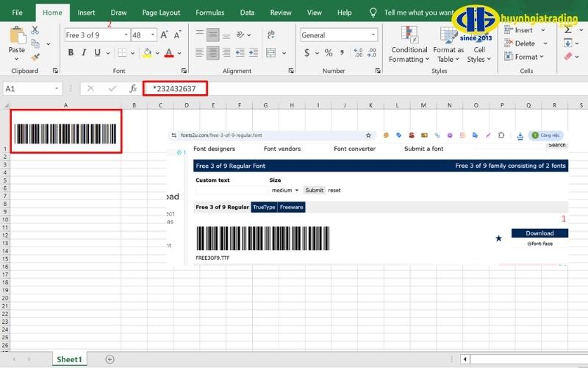This screenshot has width=588, height=368.
Task: Click the horizontal scrollbar left arrow
Action: tap(465, 359)
